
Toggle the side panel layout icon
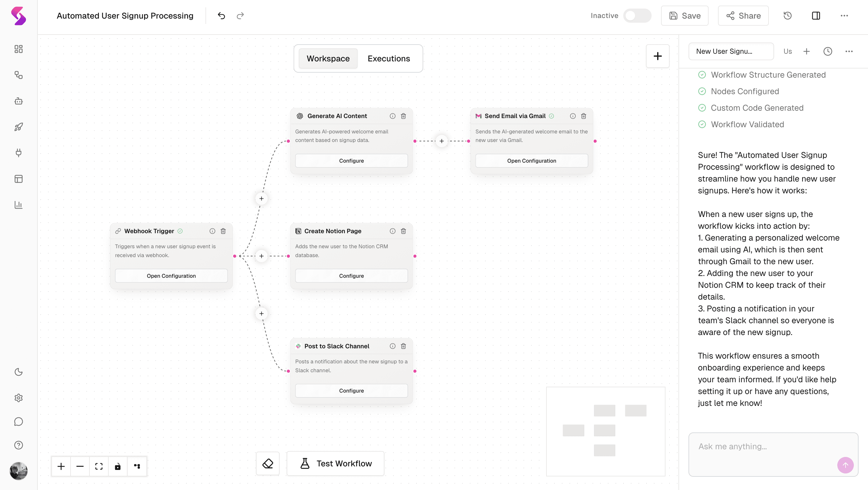[816, 16]
